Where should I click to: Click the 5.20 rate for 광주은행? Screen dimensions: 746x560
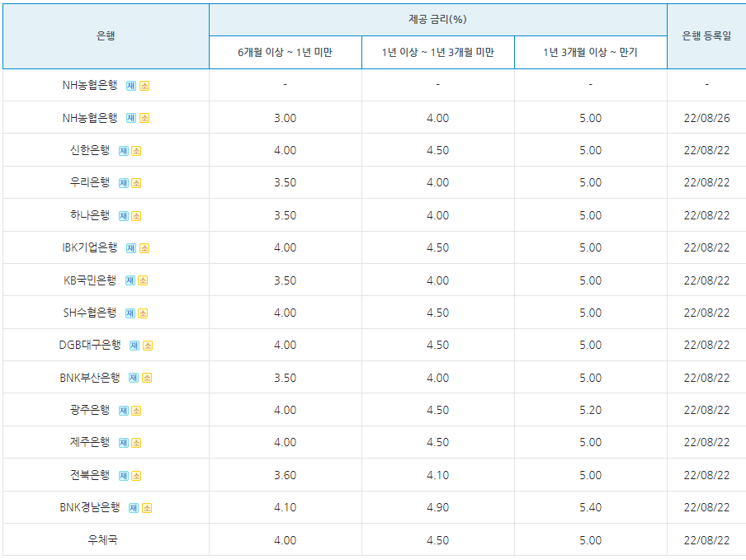pyautogui.click(x=590, y=410)
